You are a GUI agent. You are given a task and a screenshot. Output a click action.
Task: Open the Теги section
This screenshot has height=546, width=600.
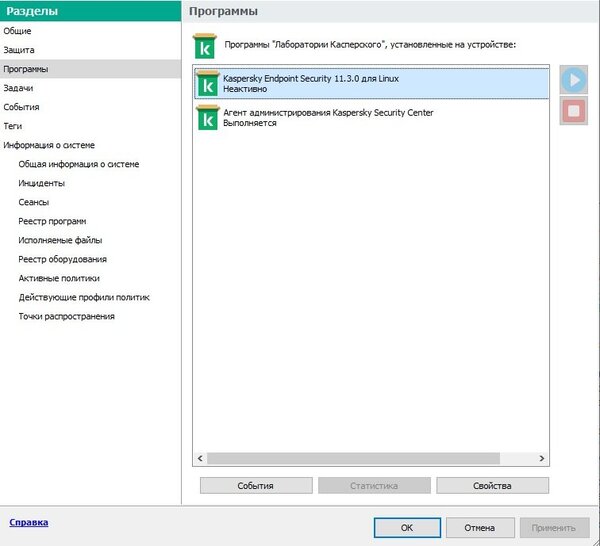click(x=13, y=126)
